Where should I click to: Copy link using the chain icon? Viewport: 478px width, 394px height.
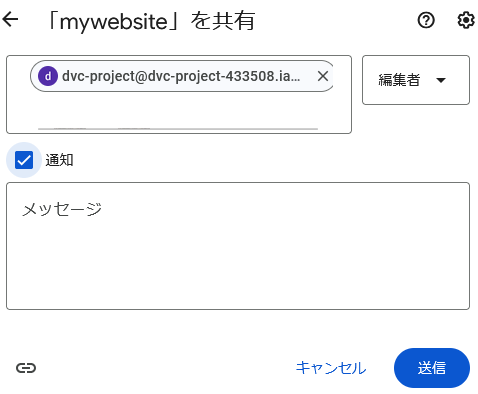26,368
